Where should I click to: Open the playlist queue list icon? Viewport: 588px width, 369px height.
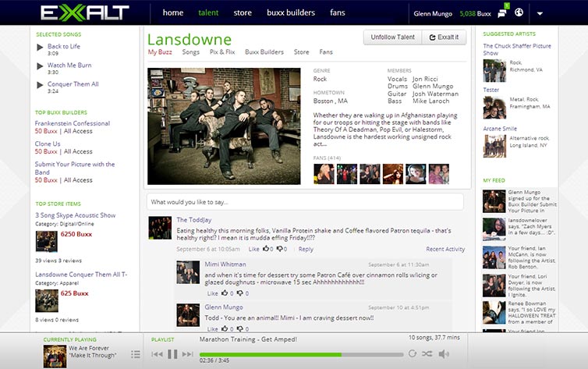136,354
